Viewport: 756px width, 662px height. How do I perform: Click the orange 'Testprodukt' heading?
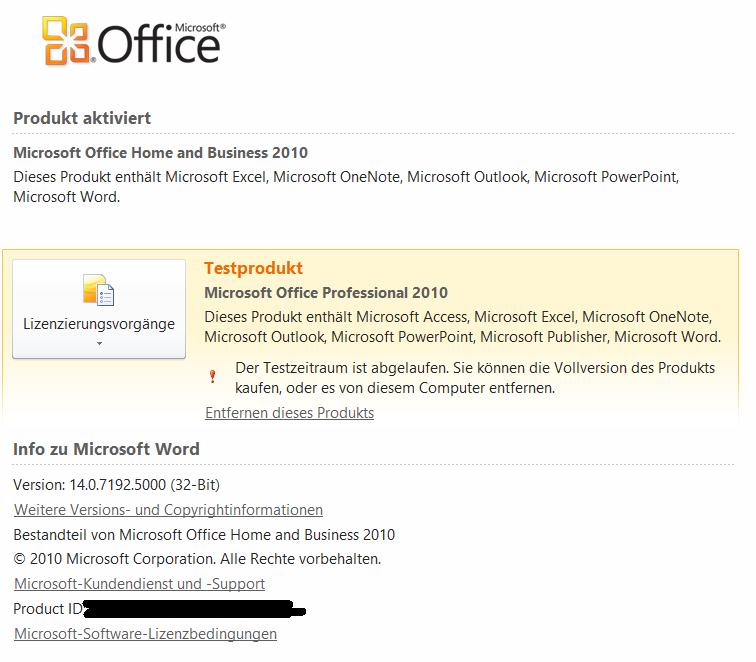coord(253,268)
